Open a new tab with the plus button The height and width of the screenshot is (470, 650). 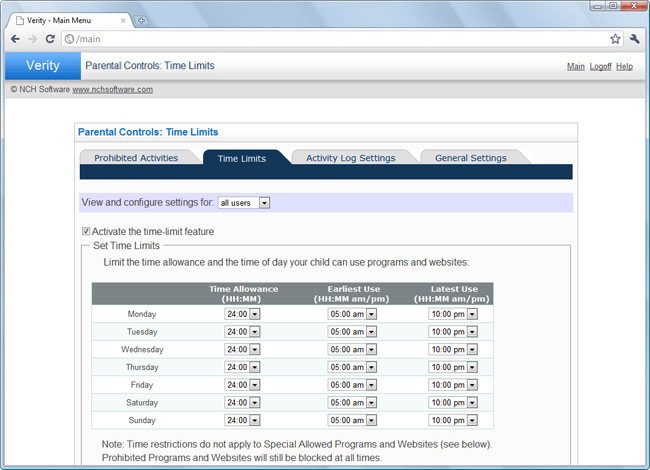(141, 20)
